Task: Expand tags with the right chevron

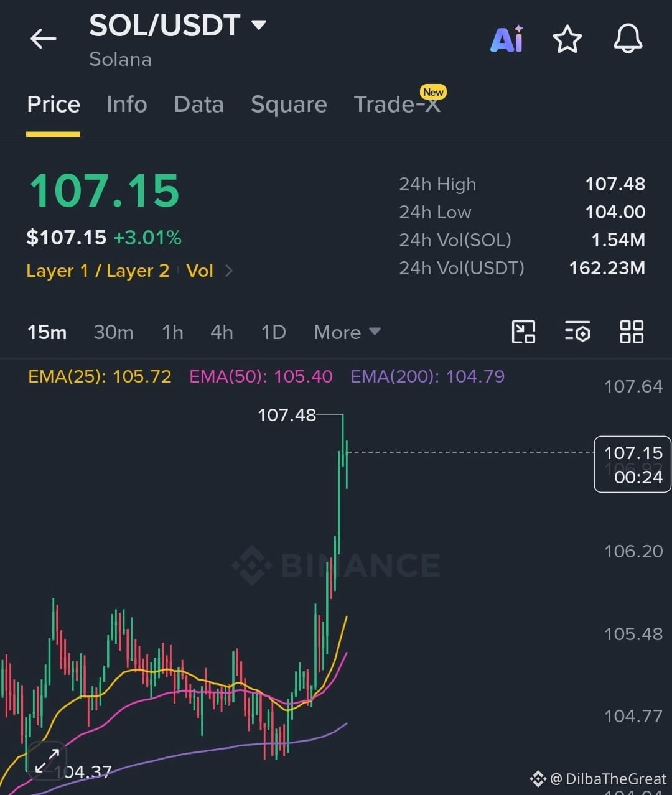Action: click(229, 271)
